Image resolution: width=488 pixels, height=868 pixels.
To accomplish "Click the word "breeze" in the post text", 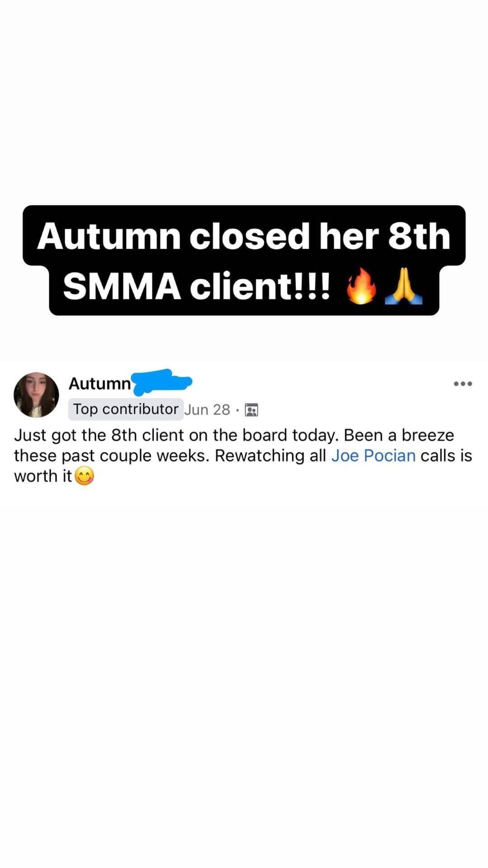I will click(x=427, y=435).
